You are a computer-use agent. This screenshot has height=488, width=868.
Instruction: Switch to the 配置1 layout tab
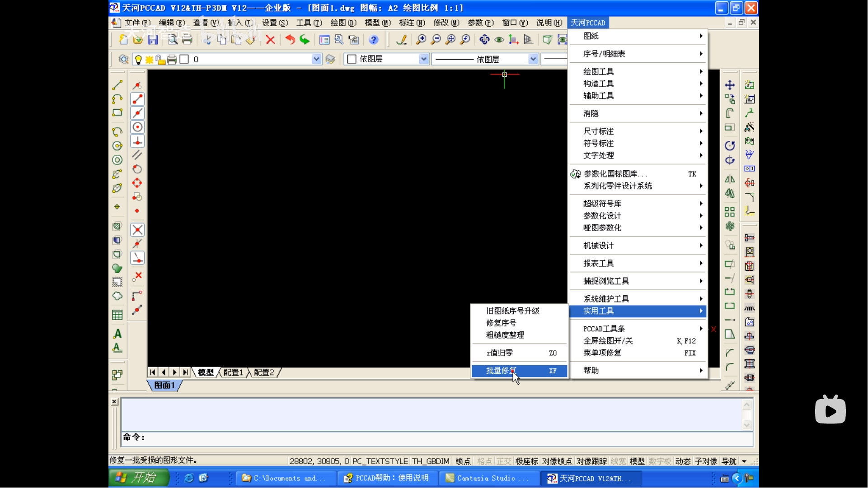coord(233,372)
